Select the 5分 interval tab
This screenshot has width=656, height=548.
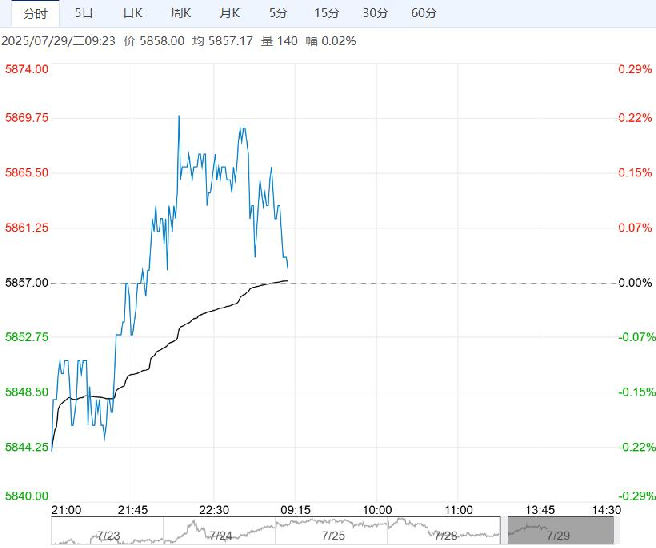coord(278,13)
